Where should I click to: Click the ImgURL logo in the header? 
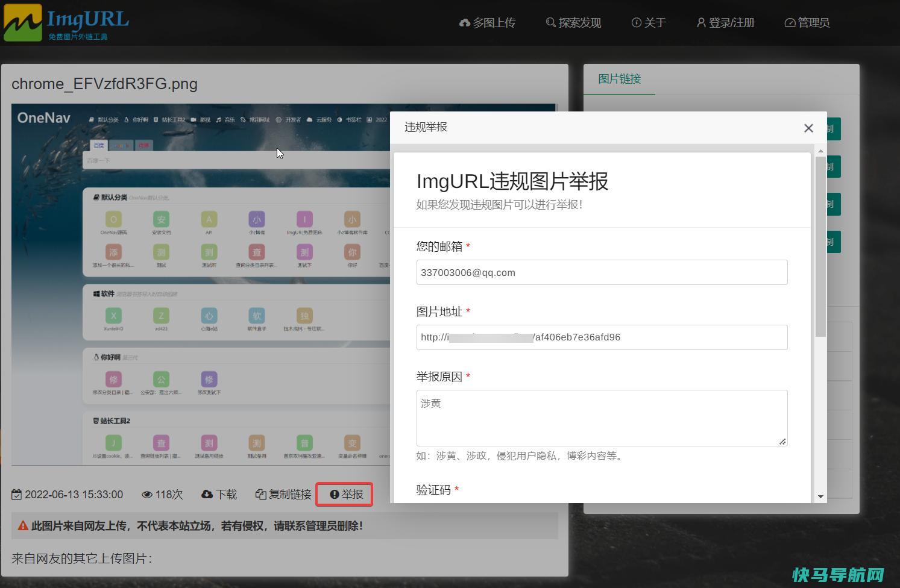pyautogui.click(x=66, y=22)
